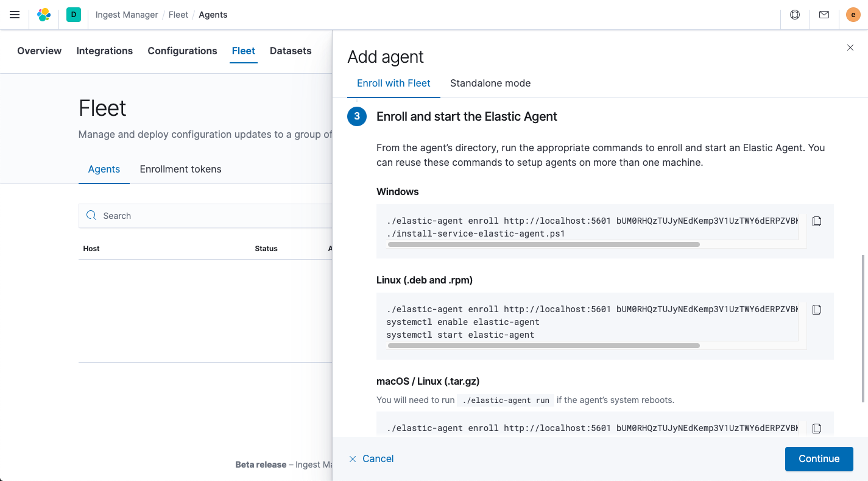Open the hamburger navigation menu
Viewport: 868px width, 481px height.
(x=15, y=15)
